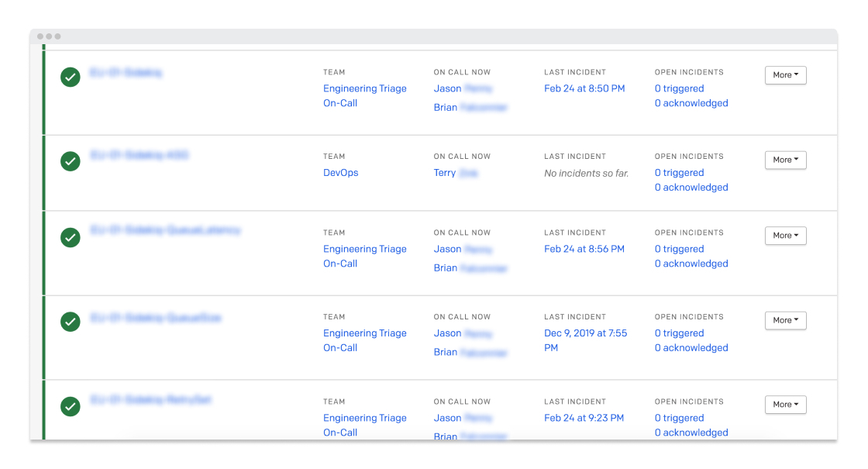Open blurred service name in Dec 9, 2019 row
Viewport: 868px width, 469px height.
[x=156, y=318]
